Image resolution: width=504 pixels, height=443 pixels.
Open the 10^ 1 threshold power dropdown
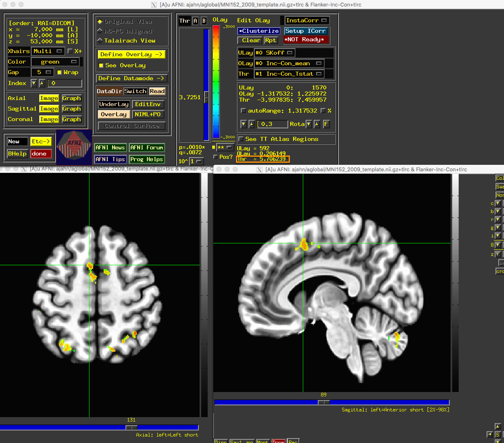[196, 161]
